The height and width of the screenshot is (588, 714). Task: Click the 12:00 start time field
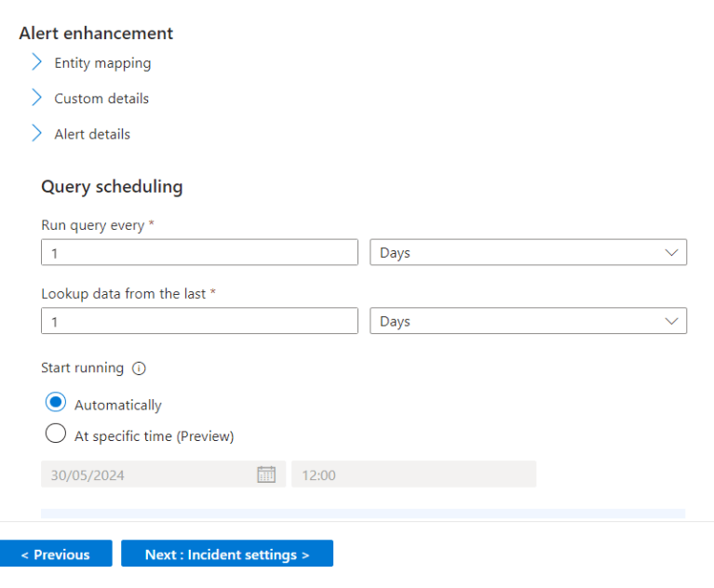pos(413,474)
